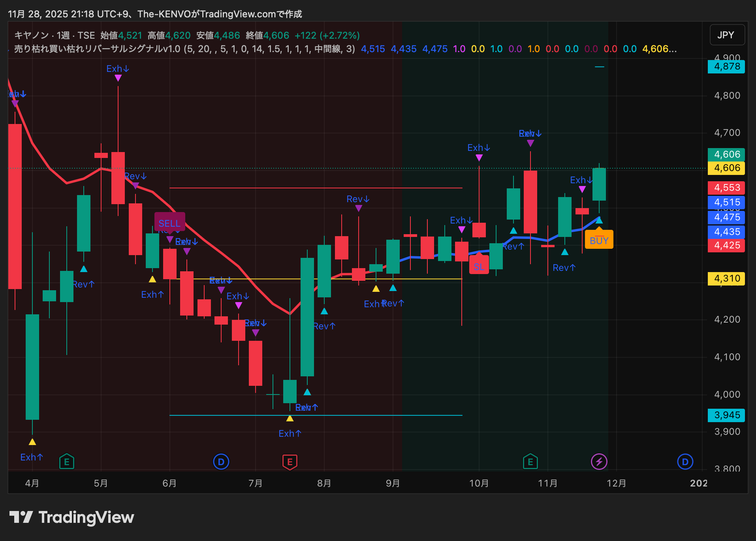Click the red earnings E icon near July
Image resolution: width=756 pixels, height=541 pixels.
tap(290, 461)
